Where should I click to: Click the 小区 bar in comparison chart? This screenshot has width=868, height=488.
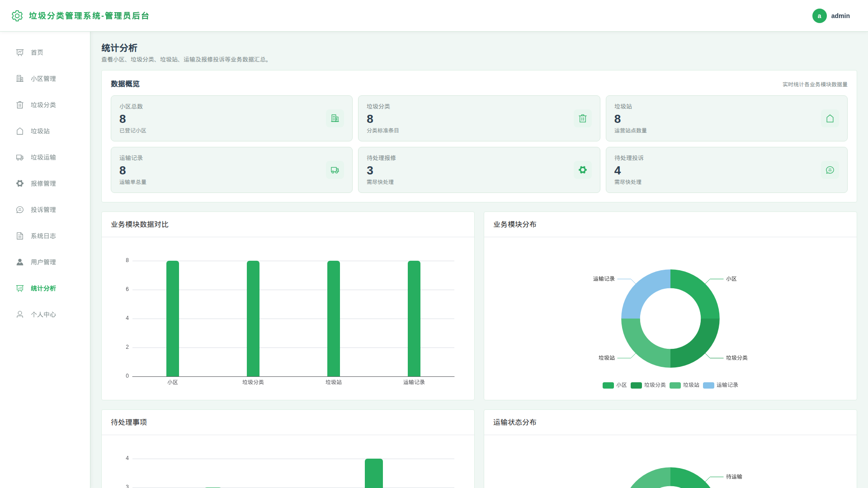[x=173, y=319]
